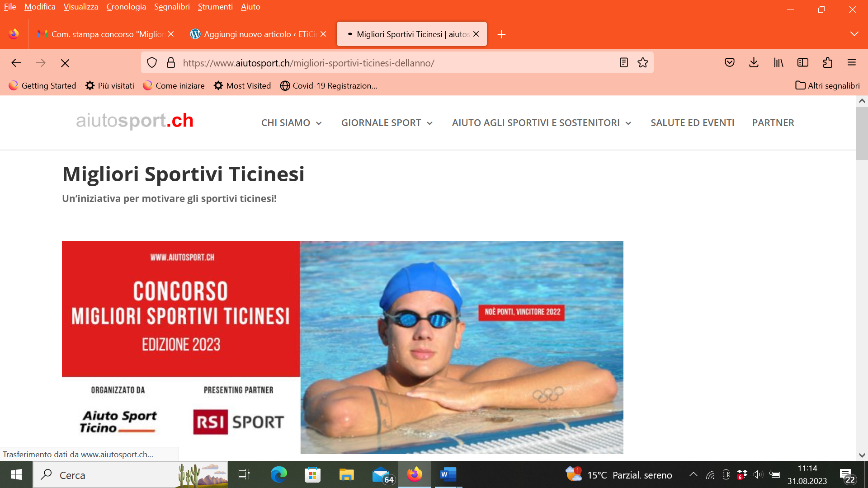The width and height of the screenshot is (868, 488).
Task: Expand AIUTO AGLI SPORTIVI E SOSTENITORI menu
Action: [x=542, y=123]
